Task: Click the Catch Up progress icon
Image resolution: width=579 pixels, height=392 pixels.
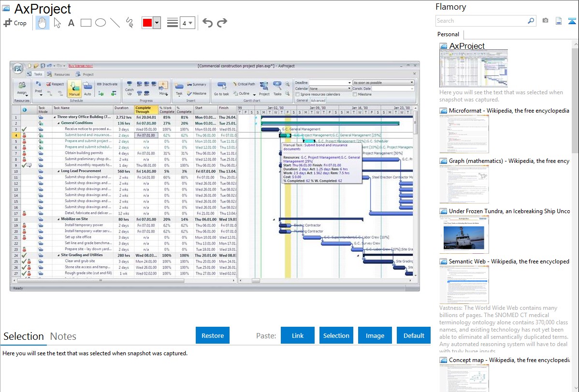Action: [129, 88]
